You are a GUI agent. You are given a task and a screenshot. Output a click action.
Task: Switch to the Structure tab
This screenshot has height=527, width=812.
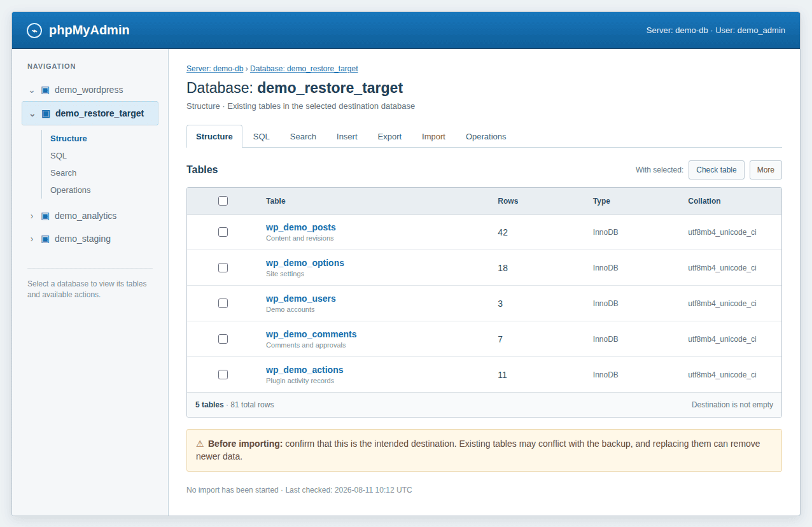pos(214,136)
